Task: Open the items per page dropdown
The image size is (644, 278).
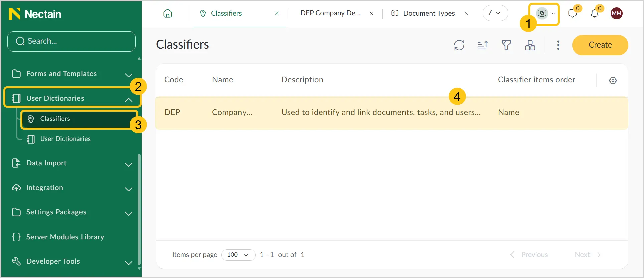Action: (x=238, y=255)
